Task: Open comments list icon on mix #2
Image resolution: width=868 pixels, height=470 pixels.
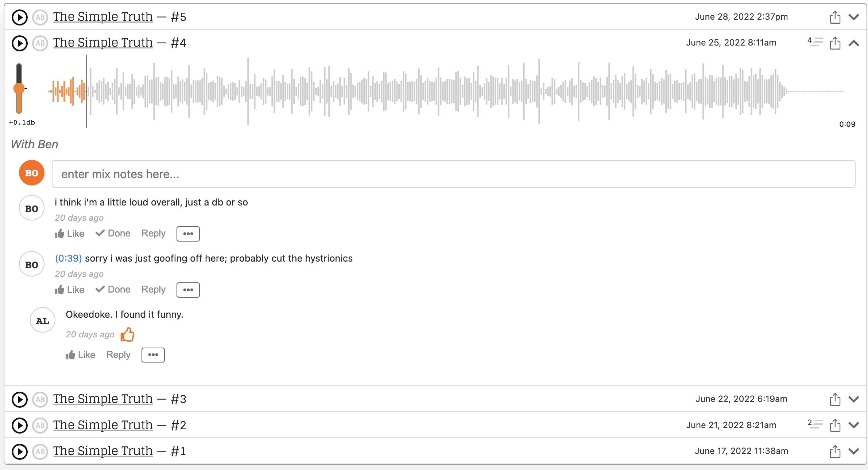Action: (x=815, y=424)
